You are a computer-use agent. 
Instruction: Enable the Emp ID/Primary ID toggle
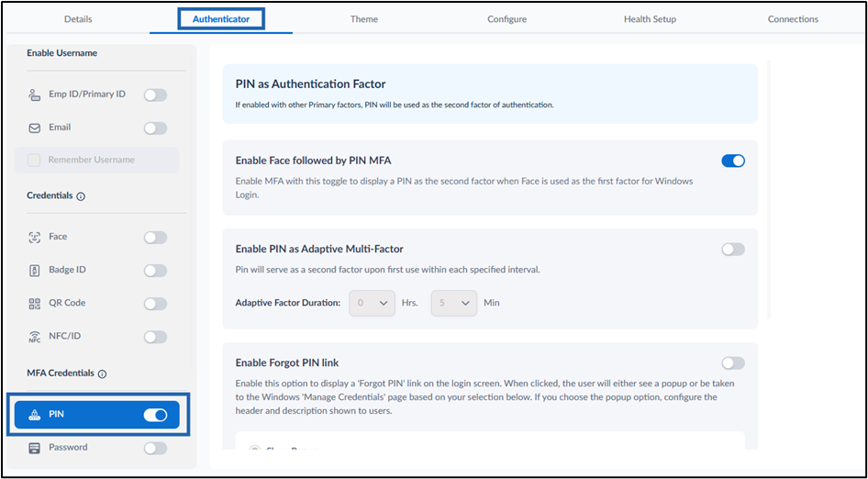(x=156, y=95)
